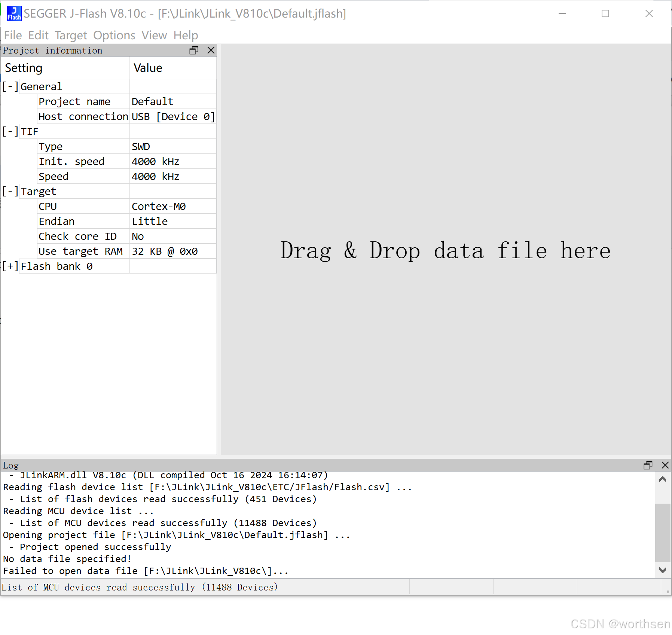Viewport: 672px width, 635px height.
Task: Open the Target menu
Action: [x=71, y=35]
